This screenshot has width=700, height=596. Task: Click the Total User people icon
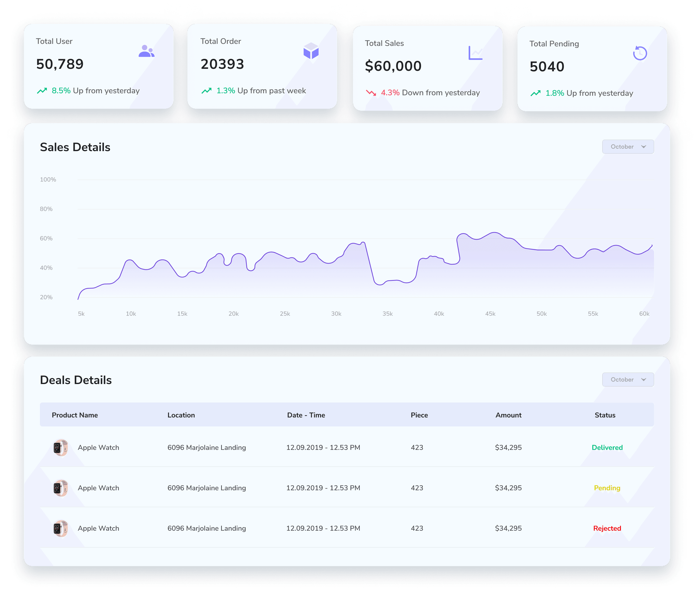tap(146, 51)
